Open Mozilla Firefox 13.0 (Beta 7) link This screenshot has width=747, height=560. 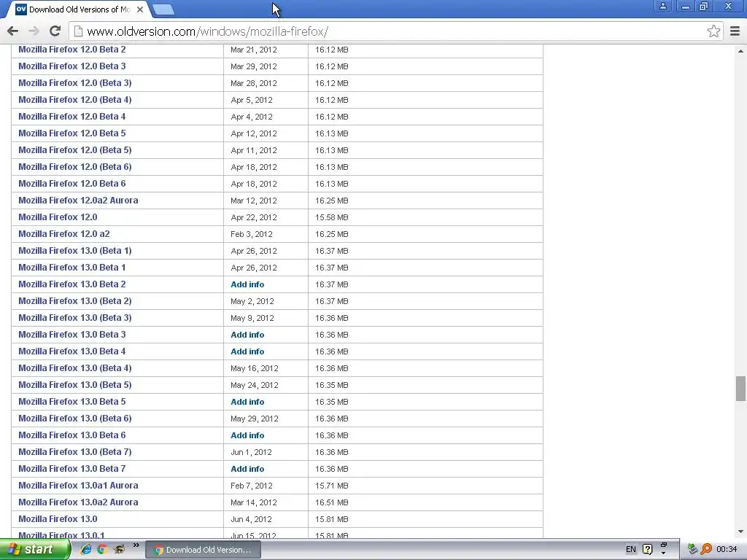pyautogui.click(x=75, y=452)
